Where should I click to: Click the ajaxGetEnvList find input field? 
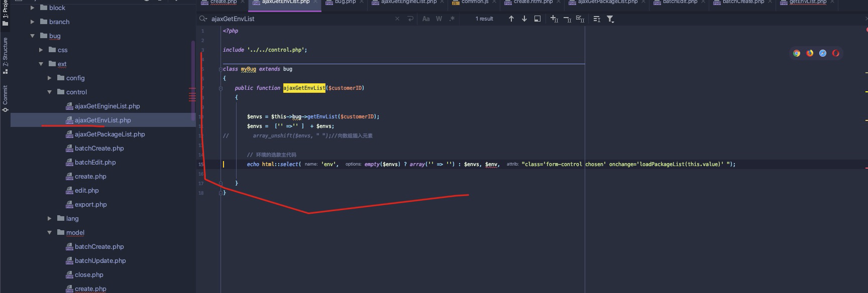click(x=301, y=19)
